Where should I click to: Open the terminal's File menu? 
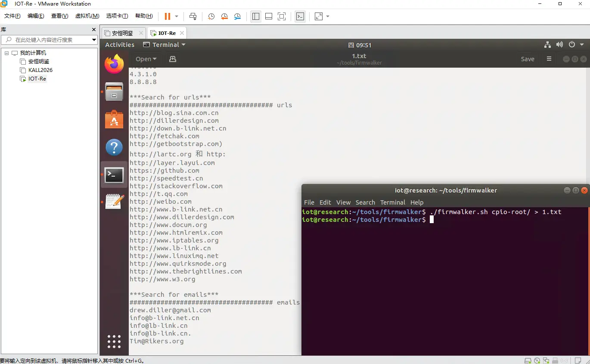[309, 202]
